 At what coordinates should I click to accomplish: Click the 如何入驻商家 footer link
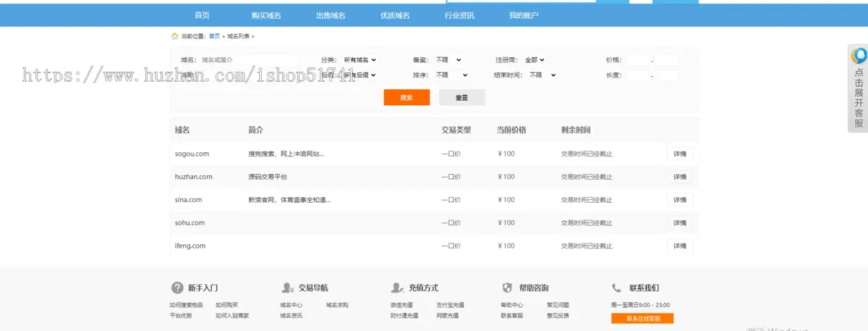pyautogui.click(x=232, y=316)
